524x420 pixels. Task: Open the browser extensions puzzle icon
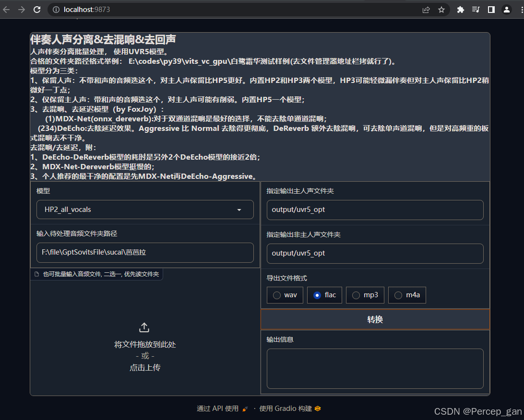[461, 10]
